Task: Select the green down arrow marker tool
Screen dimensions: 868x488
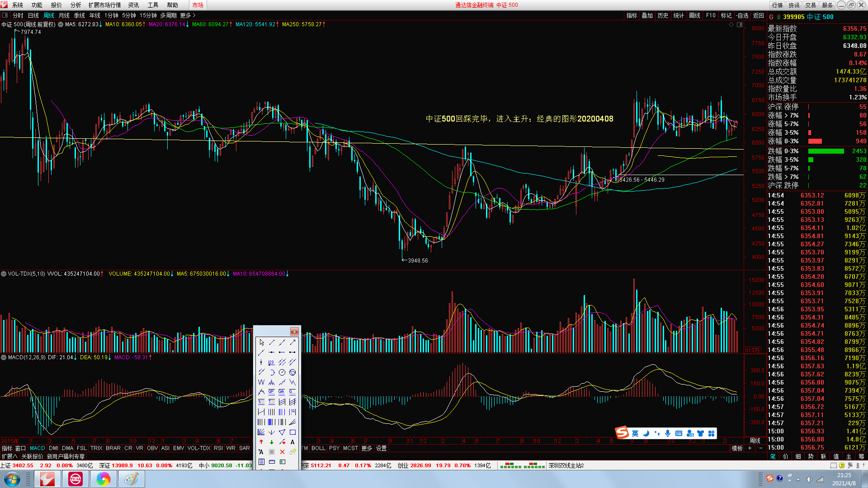Action: point(272,442)
